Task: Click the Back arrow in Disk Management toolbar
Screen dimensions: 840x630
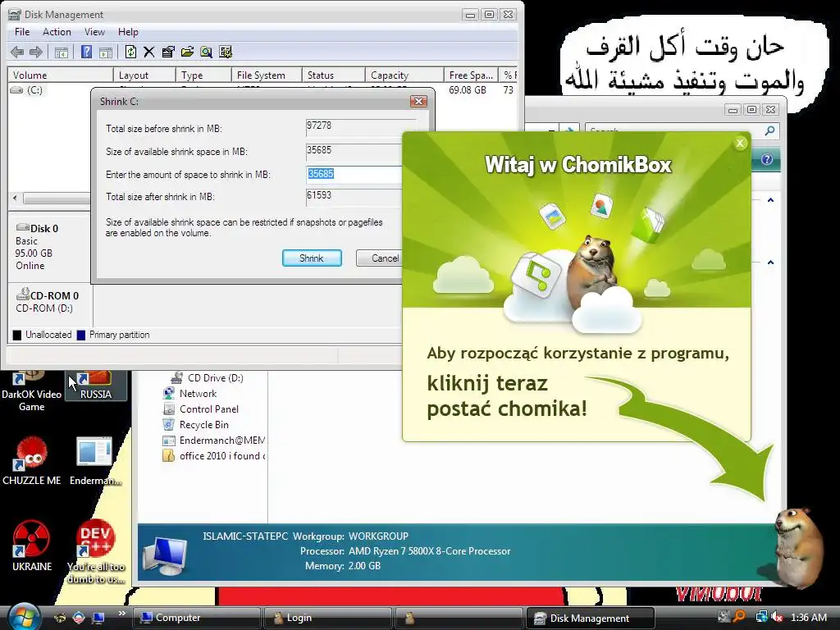Action: click(17, 52)
